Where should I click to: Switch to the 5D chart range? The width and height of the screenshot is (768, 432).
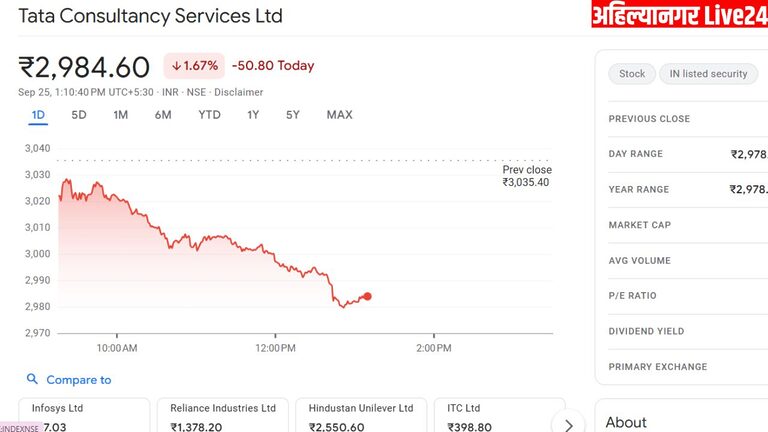tap(79, 115)
